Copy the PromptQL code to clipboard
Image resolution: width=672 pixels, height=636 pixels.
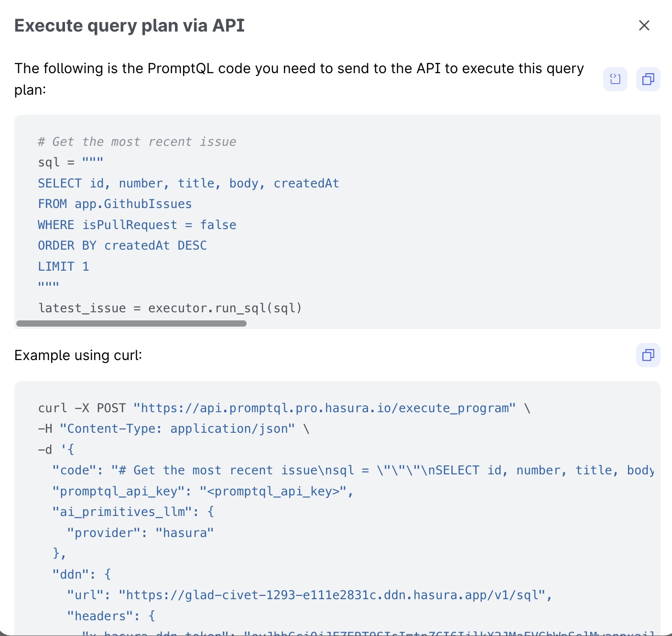pyautogui.click(x=648, y=79)
